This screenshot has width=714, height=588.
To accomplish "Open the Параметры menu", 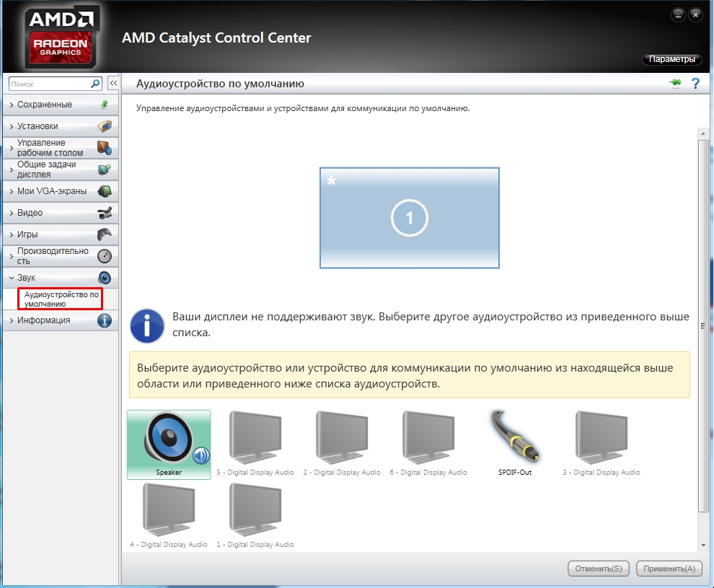I will 671,59.
